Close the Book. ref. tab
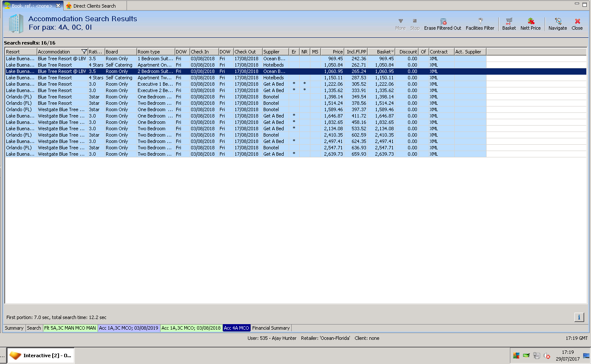Screen dimensions: 591x364 [x=58, y=6]
